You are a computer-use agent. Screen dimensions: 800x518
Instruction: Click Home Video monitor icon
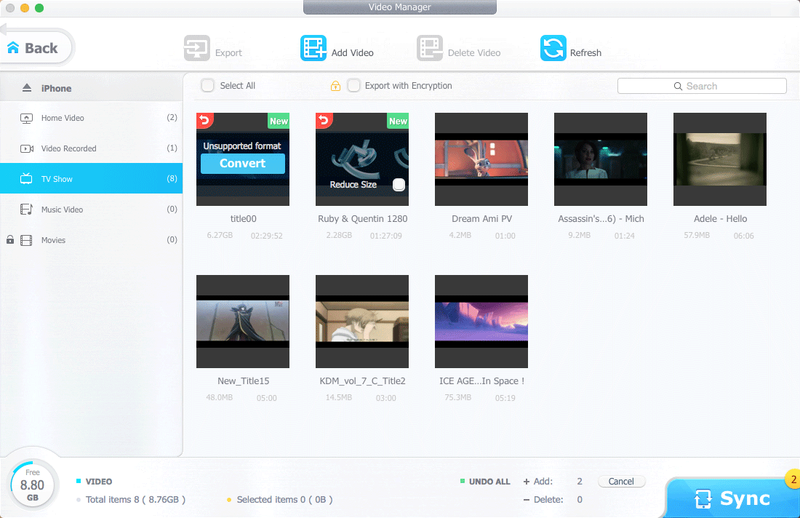pyautogui.click(x=26, y=118)
